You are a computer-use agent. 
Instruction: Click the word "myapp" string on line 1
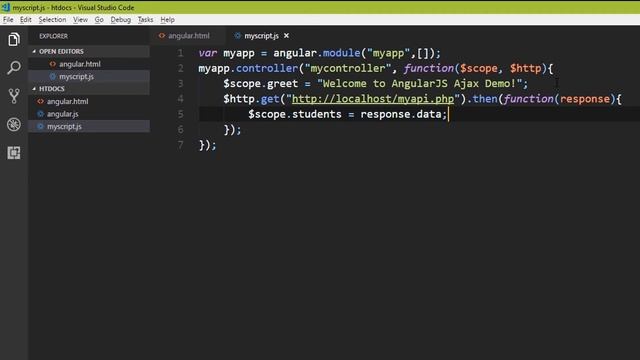click(388, 53)
